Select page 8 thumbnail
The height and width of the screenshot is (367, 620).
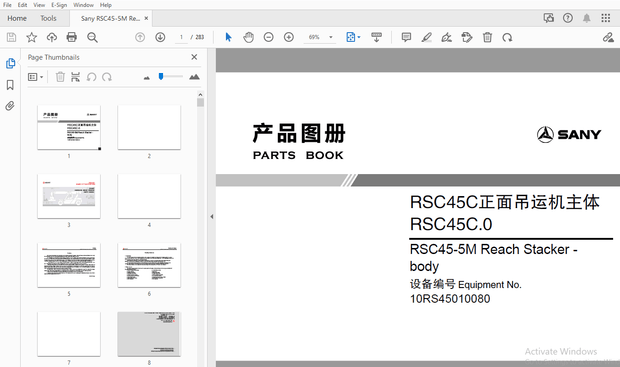pyautogui.click(x=149, y=334)
